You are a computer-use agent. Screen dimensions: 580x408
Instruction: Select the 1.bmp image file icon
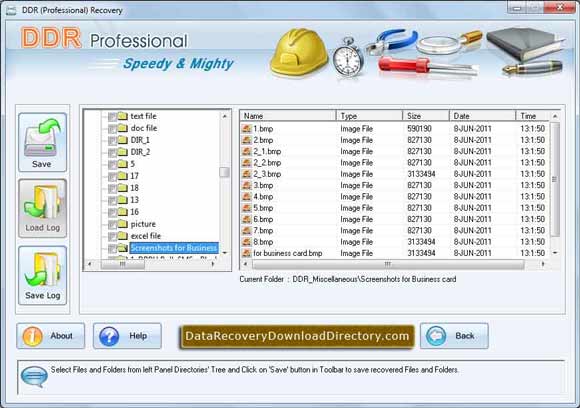246,129
